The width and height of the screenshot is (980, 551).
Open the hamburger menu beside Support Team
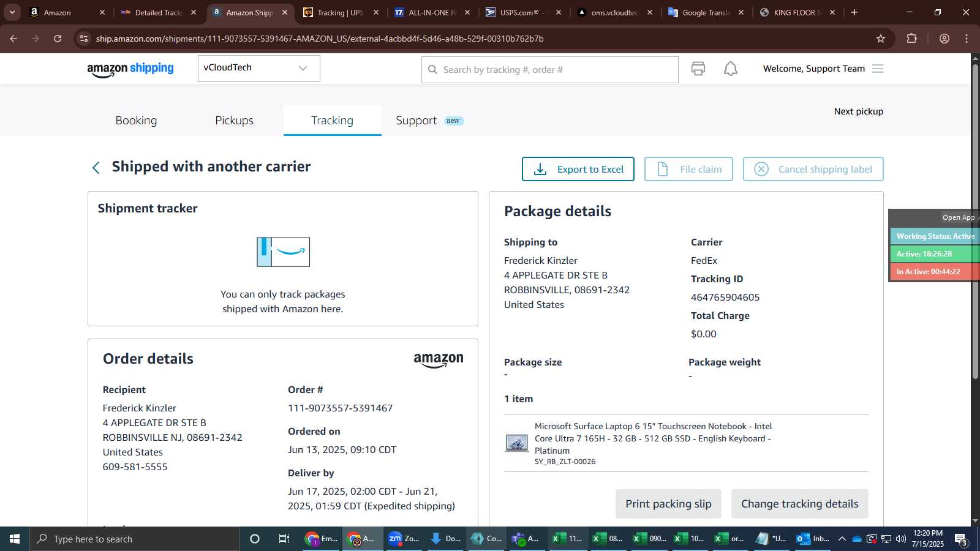pos(878,69)
